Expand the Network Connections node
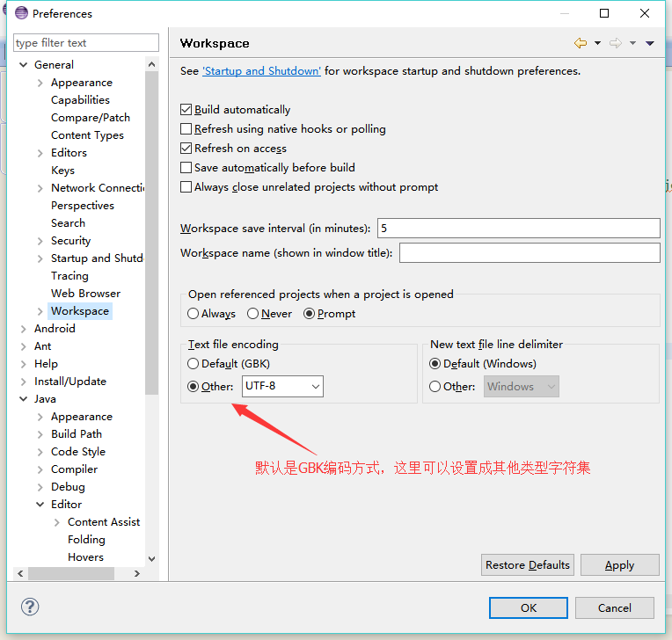The image size is (672, 640). point(40,188)
